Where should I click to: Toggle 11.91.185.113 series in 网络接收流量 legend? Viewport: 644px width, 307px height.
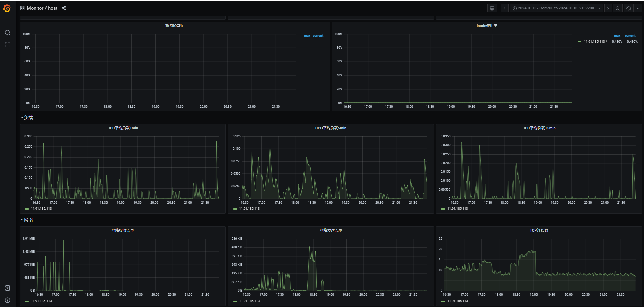pyautogui.click(x=41, y=301)
